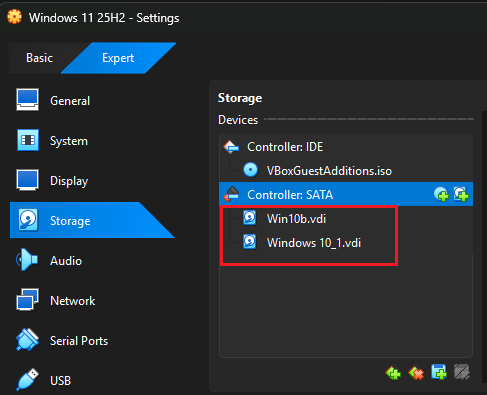This screenshot has height=395, width=487.
Task: Click the Devices label above the tree
Action: (x=238, y=120)
